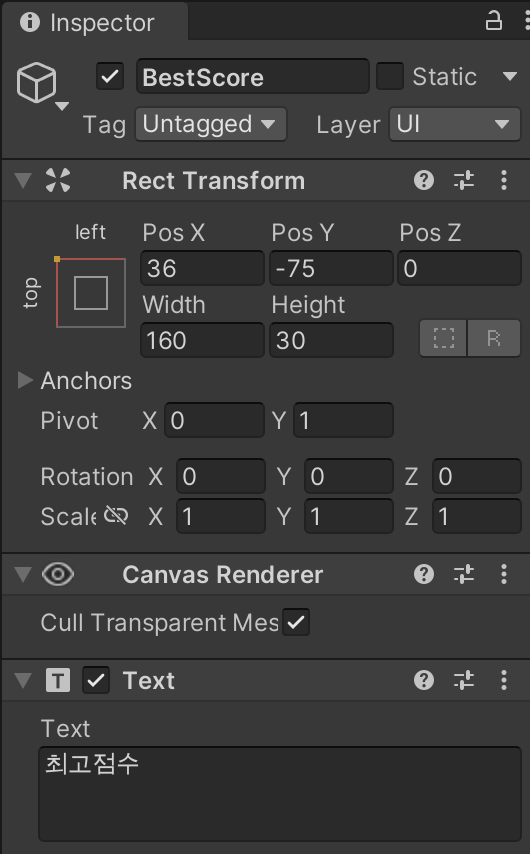Open Canvas Renderer help icon
The image size is (530, 854).
pyautogui.click(x=424, y=574)
